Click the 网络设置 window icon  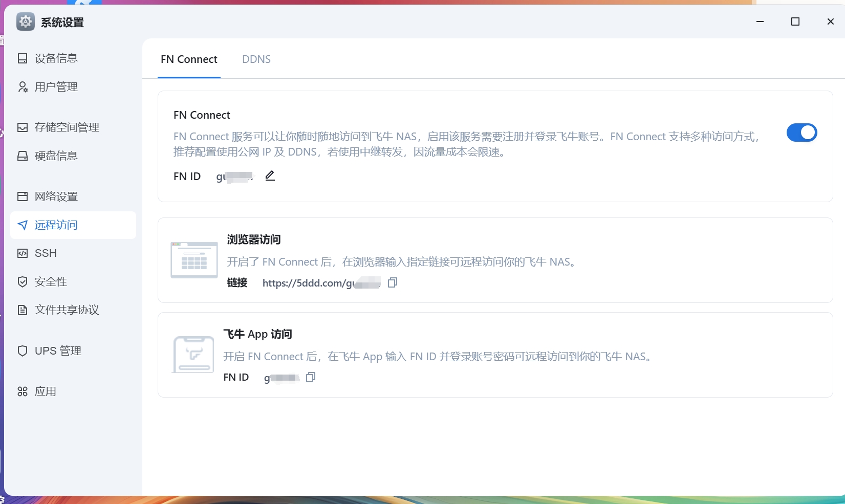pyautogui.click(x=23, y=196)
